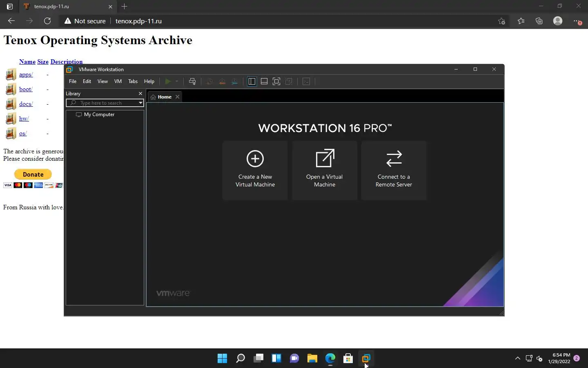Click the apps folder icon
The width and height of the screenshot is (588, 368).
pos(11,74)
